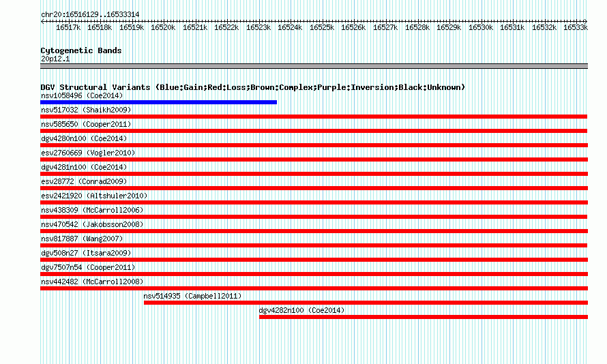
Task: Click the Cytogenetic Bands track title
Action: click(81, 50)
